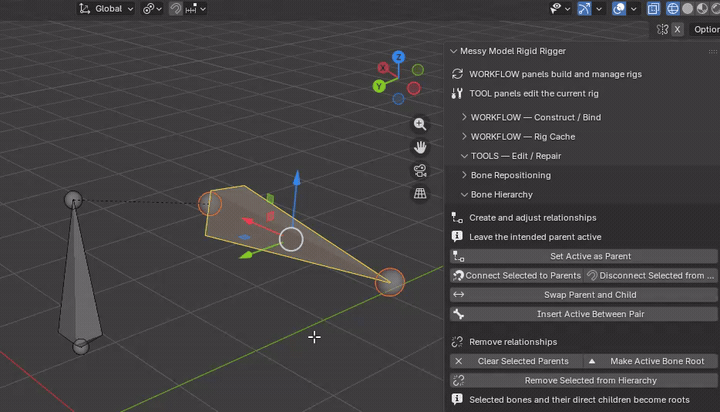720x412 pixels.
Task: Open the overlays options dropdown arrow
Action: 634,9
